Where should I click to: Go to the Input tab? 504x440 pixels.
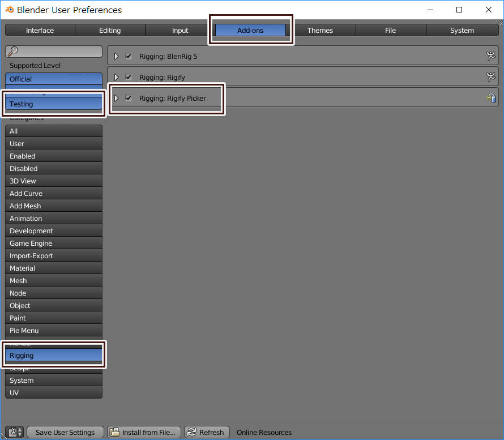point(180,30)
